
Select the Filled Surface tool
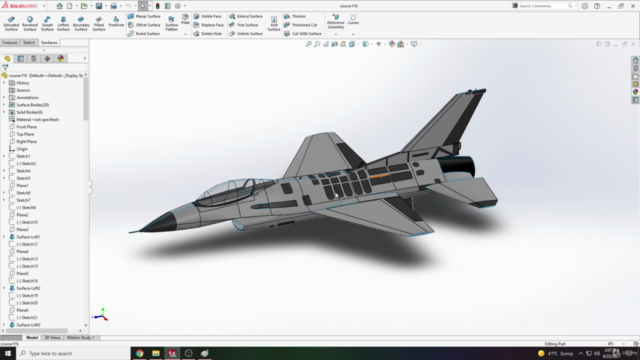(99, 24)
